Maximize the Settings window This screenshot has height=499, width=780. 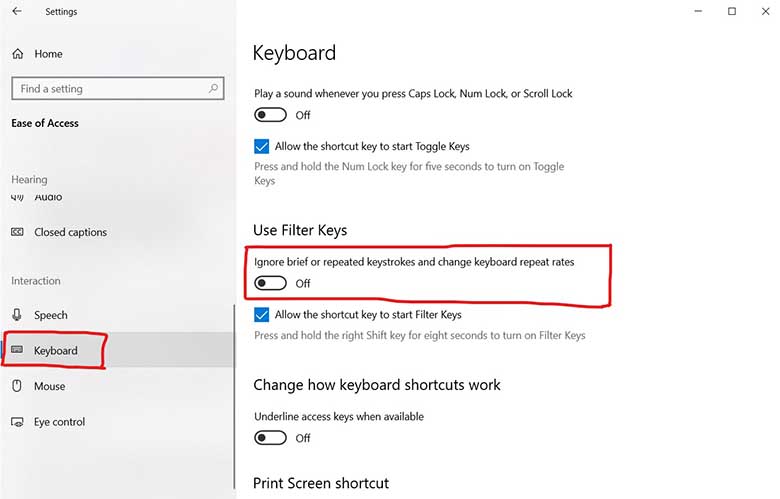[x=732, y=12]
